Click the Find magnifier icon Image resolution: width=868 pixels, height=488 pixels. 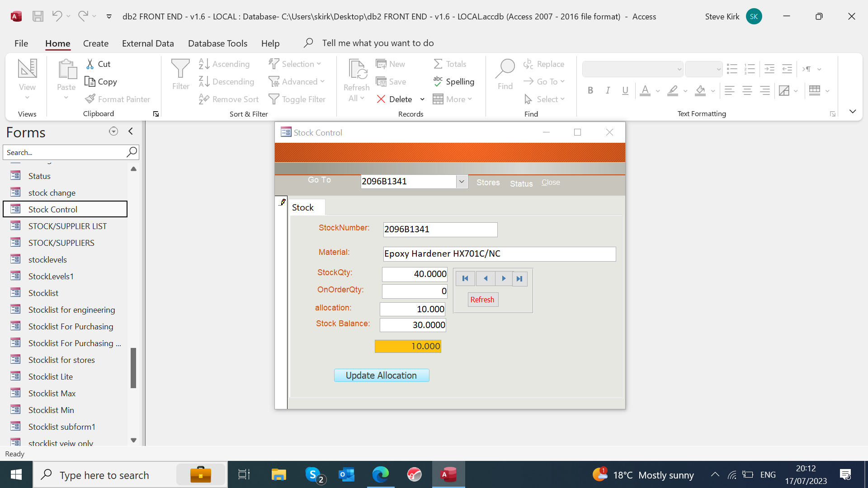tap(505, 68)
